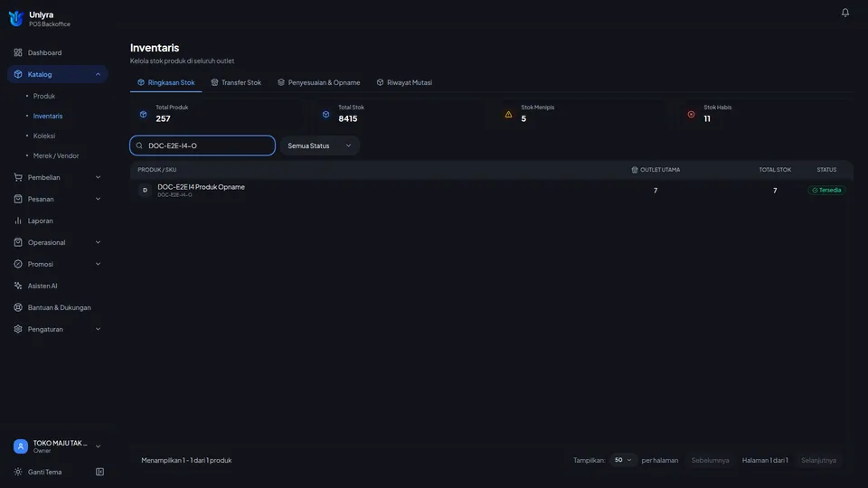The image size is (868, 488).
Task: Click the search magnifier icon
Action: coord(139,145)
